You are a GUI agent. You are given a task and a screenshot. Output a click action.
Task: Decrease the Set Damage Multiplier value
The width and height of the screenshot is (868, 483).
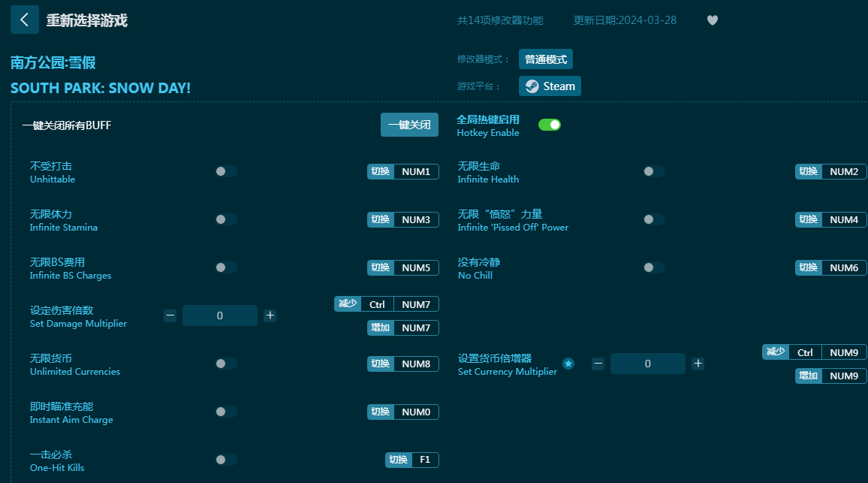click(170, 315)
